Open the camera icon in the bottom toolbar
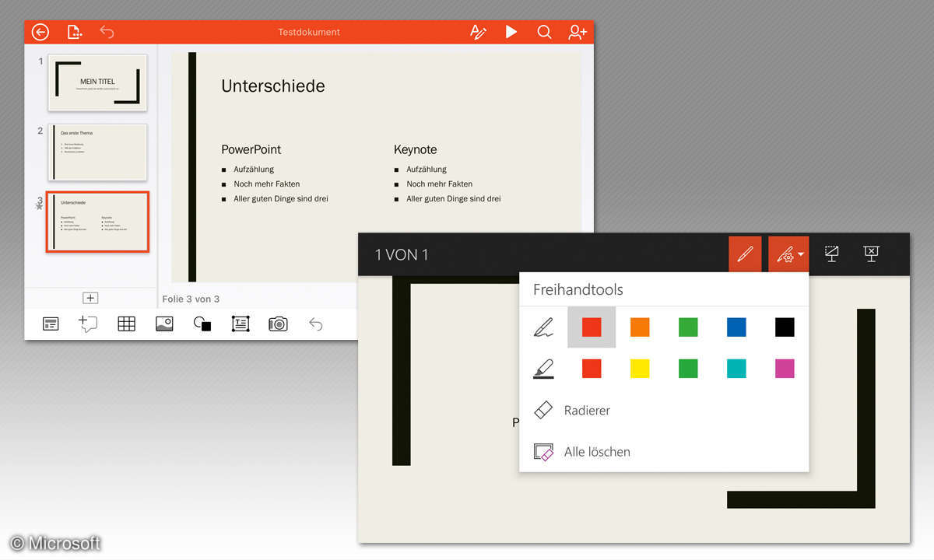Screen dimensions: 934x560 278,324
